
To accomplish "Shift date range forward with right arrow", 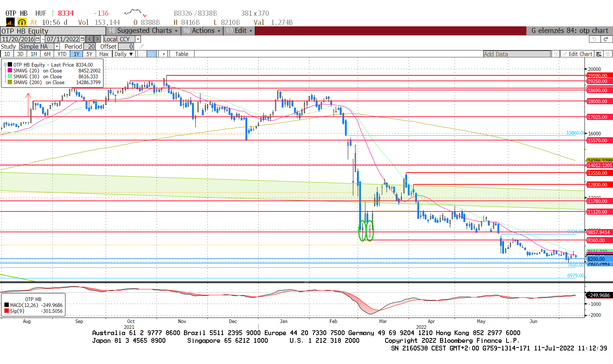I will pos(97,39).
